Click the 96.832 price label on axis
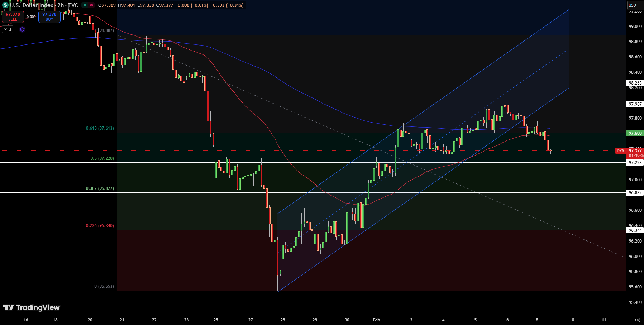This screenshot has width=644, height=325. [x=635, y=192]
